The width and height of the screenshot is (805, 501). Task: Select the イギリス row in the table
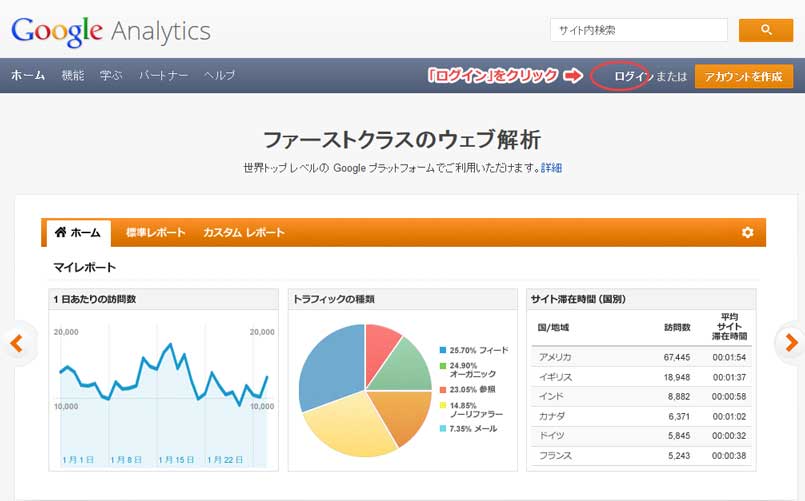642,377
